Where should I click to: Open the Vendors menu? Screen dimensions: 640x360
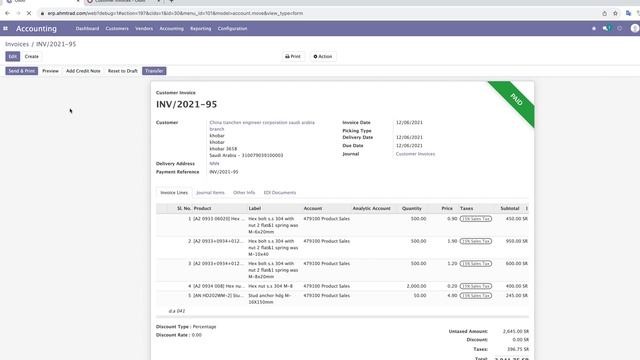coord(144,29)
